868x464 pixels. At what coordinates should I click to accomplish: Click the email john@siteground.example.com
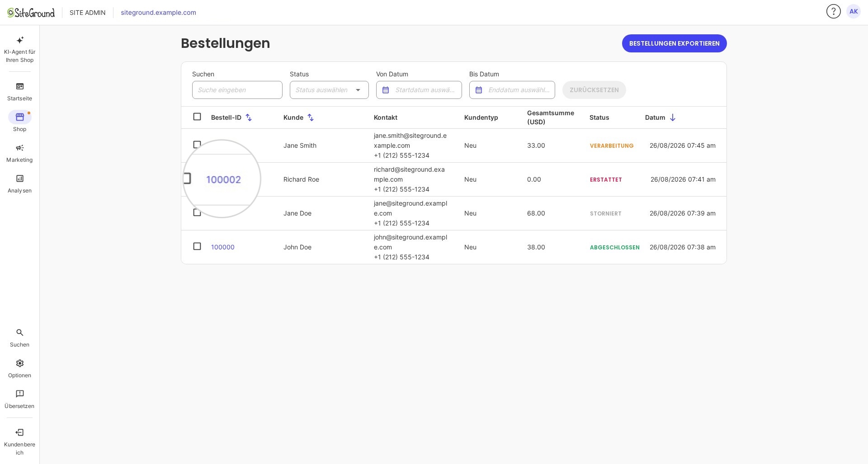click(410, 242)
